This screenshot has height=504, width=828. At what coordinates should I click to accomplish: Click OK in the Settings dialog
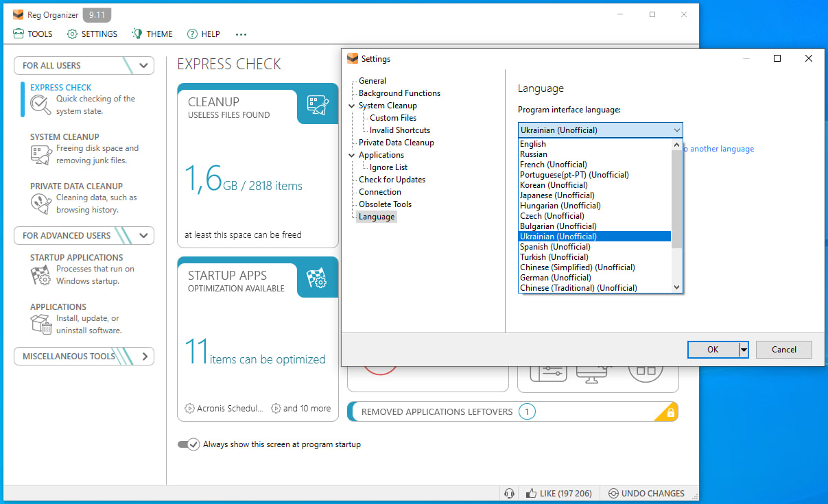coord(713,350)
